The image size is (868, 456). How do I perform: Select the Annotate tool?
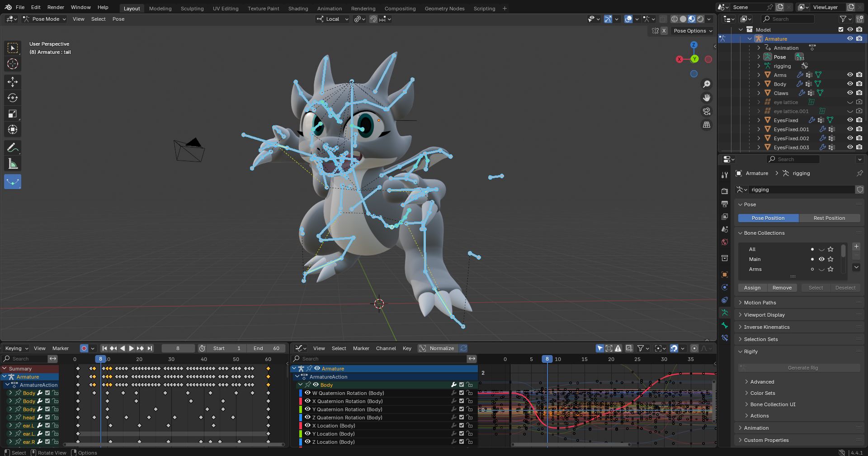[x=13, y=147]
